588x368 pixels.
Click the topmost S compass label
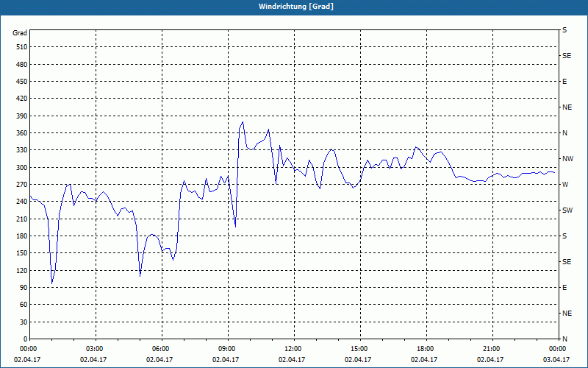pyautogui.click(x=564, y=30)
